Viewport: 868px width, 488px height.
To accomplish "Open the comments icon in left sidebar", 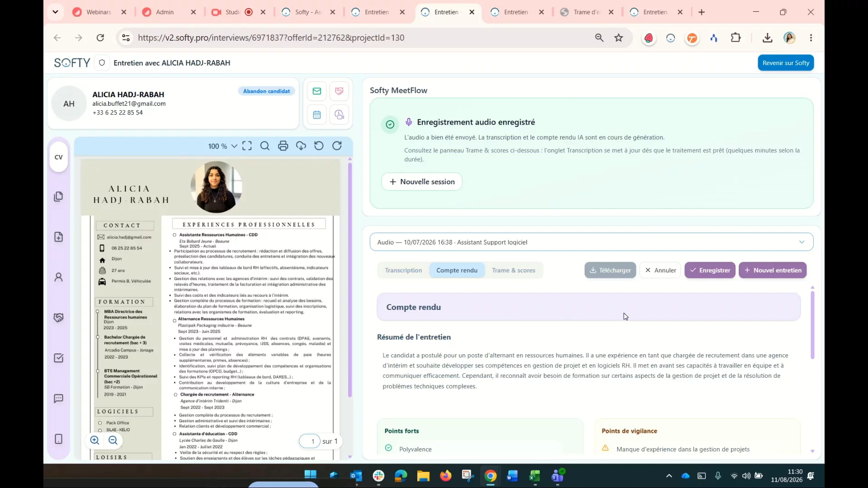I will click(59, 399).
